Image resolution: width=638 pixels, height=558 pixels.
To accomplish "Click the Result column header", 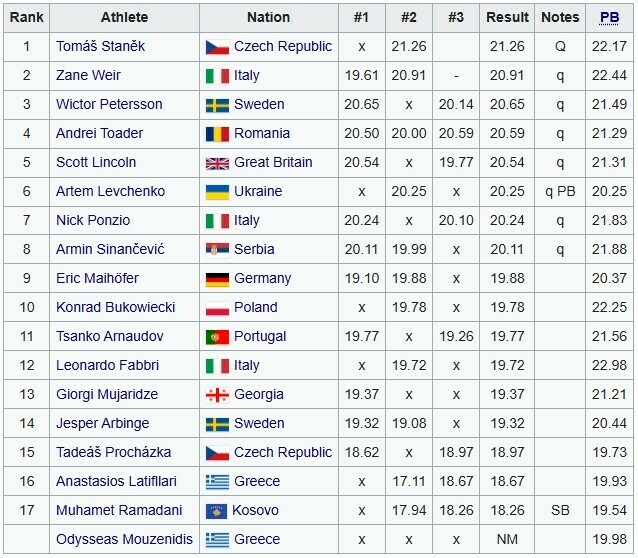I will click(x=508, y=17).
